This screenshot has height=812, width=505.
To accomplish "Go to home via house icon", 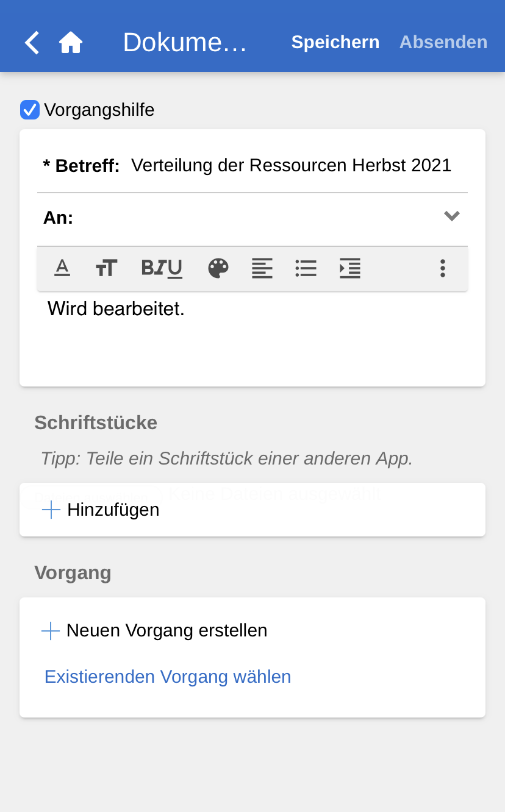I will click(71, 43).
